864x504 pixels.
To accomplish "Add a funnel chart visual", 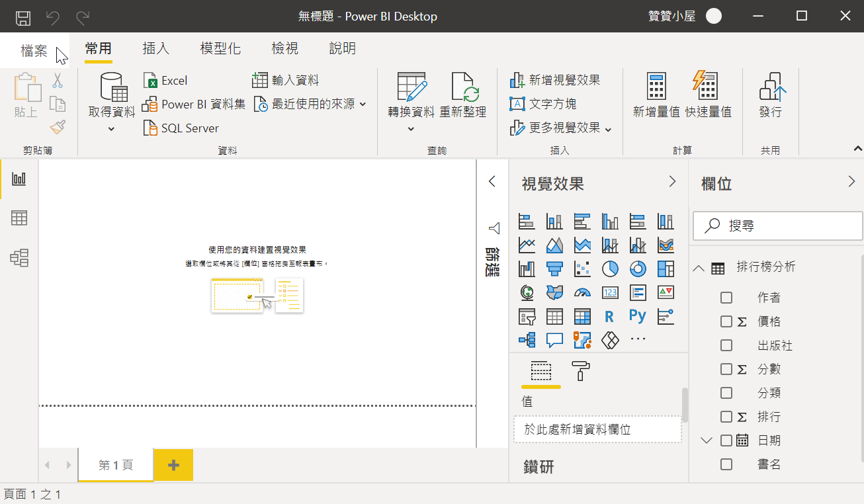I will coord(554,269).
